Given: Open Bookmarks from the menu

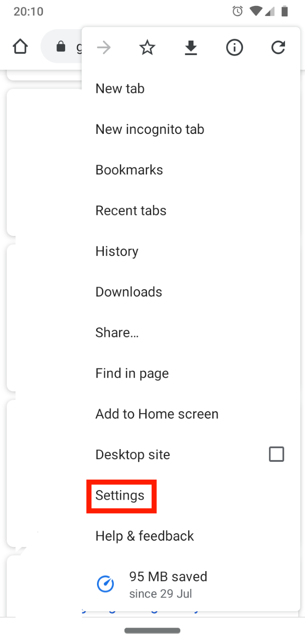Looking at the screenshot, I should [129, 170].
